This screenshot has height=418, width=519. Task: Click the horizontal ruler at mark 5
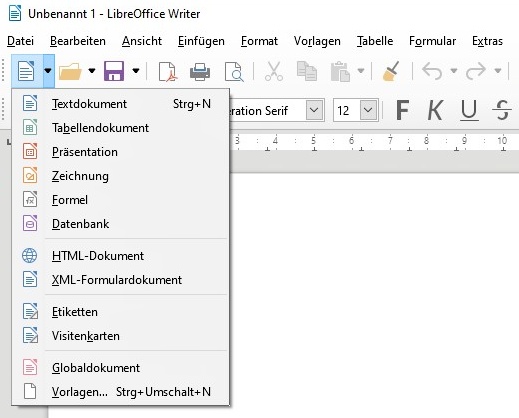[313, 141]
